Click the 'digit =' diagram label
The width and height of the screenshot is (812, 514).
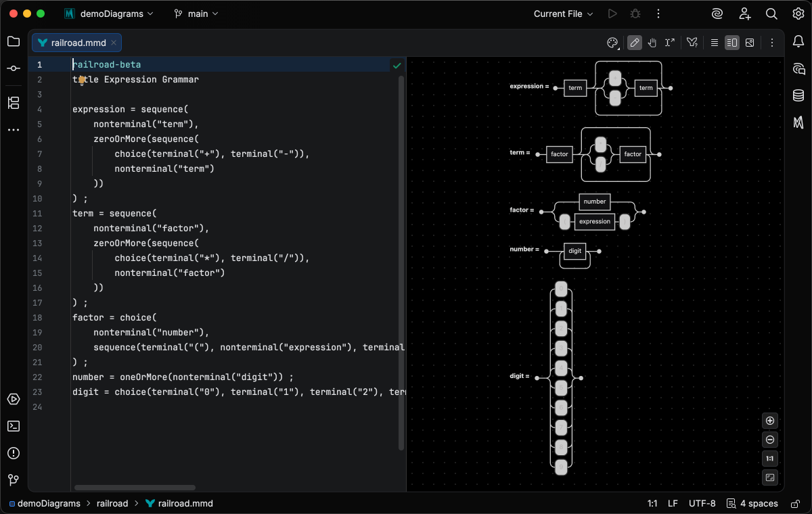[520, 376]
